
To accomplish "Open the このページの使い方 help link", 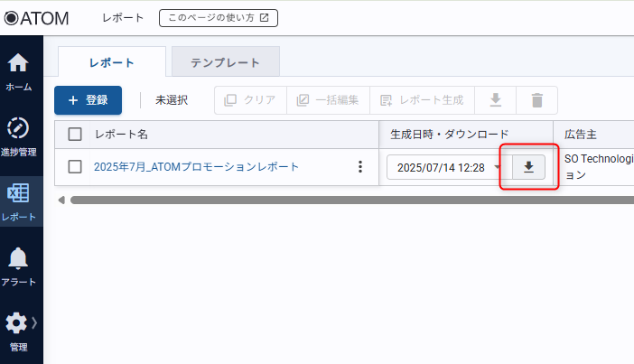I will pos(219,17).
